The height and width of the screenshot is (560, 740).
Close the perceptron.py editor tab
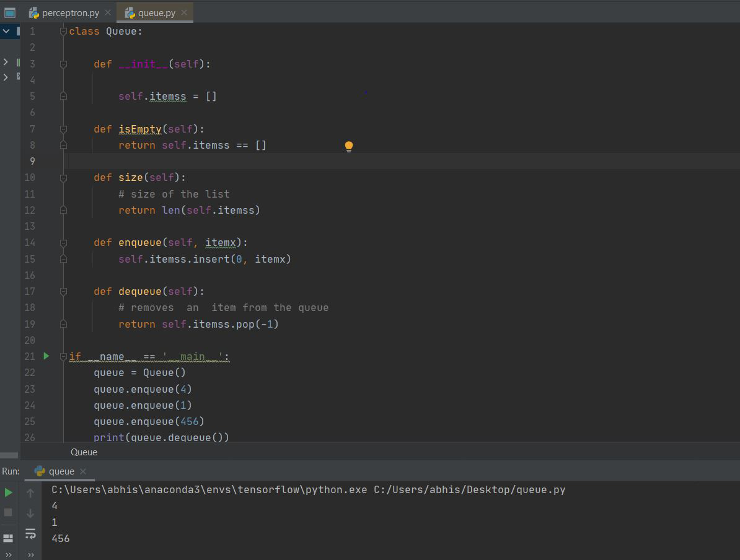108,12
